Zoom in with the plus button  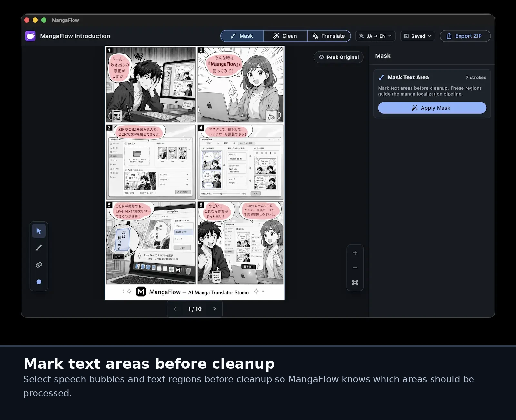(355, 253)
